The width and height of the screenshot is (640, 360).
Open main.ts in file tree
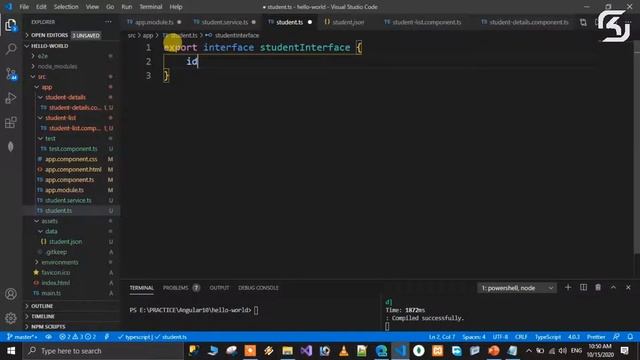click(x=51, y=293)
